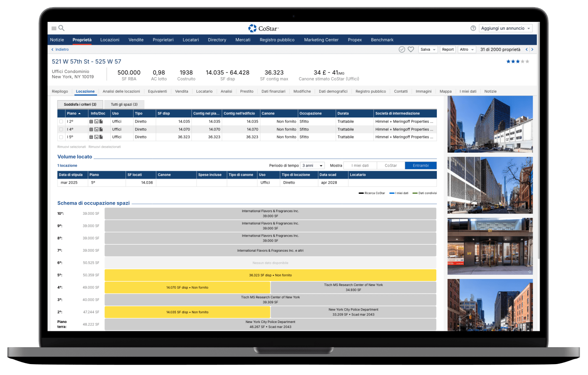The image size is (588, 375).
Task: Click the search magnifier icon
Action: 61,28
